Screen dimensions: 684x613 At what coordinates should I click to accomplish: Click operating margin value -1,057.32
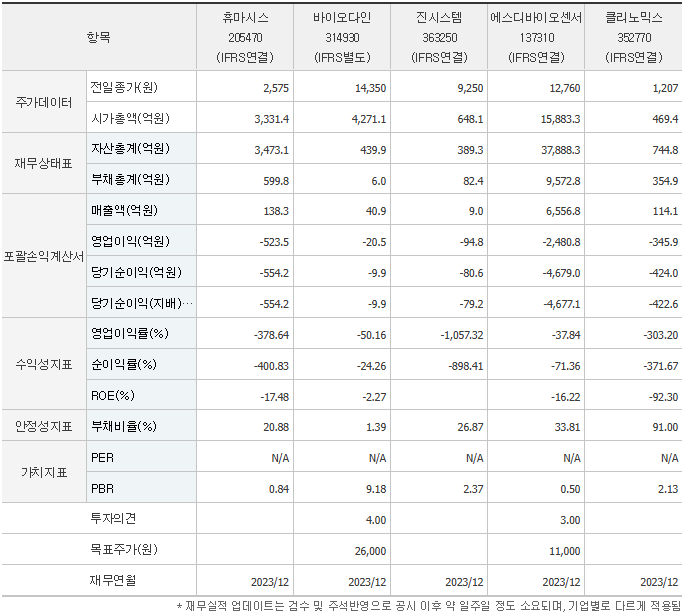(462, 335)
